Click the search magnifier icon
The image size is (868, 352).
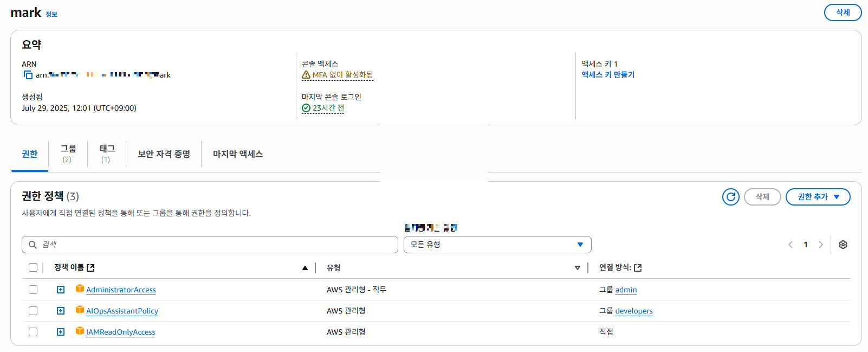point(33,245)
